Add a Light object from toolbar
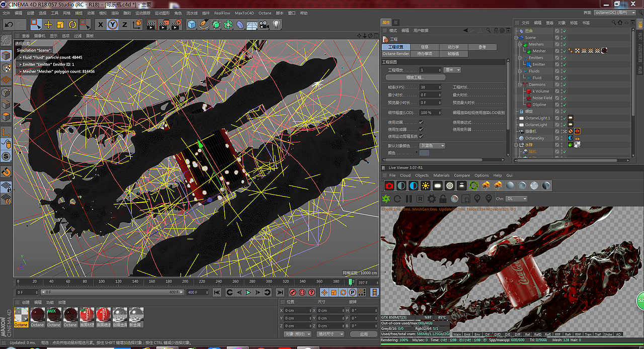This screenshot has width=644, height=349. coord(276,24)
